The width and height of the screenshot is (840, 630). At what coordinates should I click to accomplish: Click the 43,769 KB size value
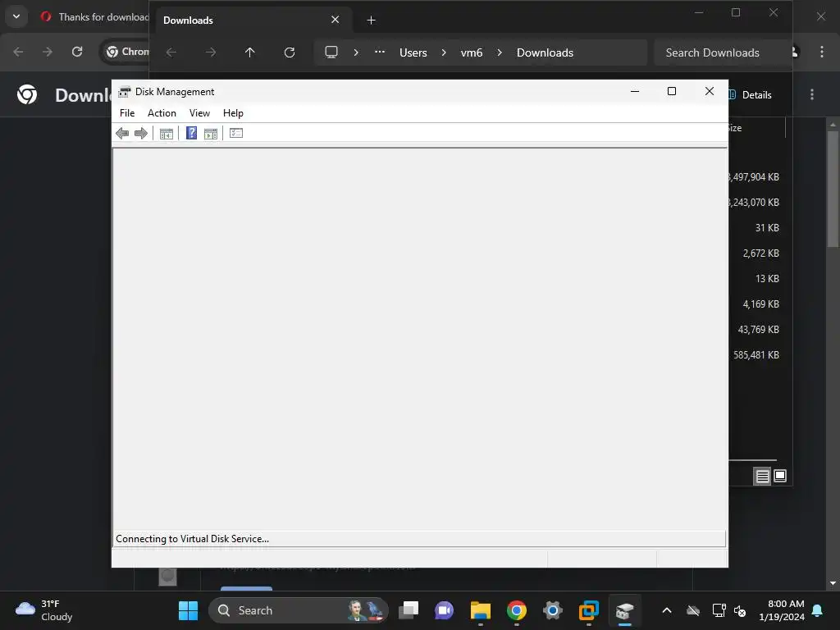758,330
